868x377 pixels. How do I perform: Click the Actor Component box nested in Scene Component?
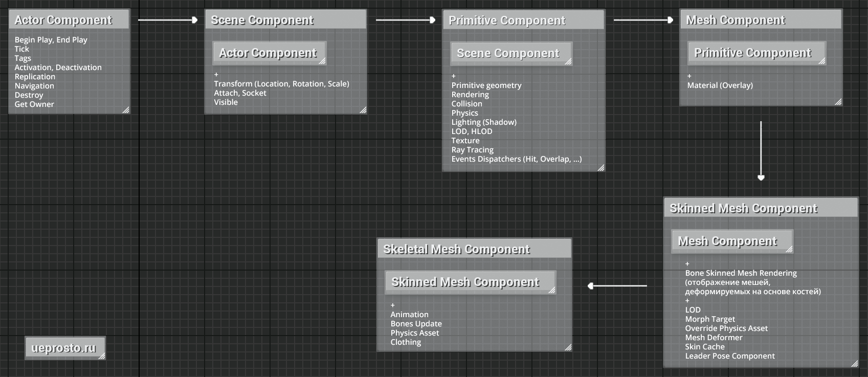pos(270,53)
